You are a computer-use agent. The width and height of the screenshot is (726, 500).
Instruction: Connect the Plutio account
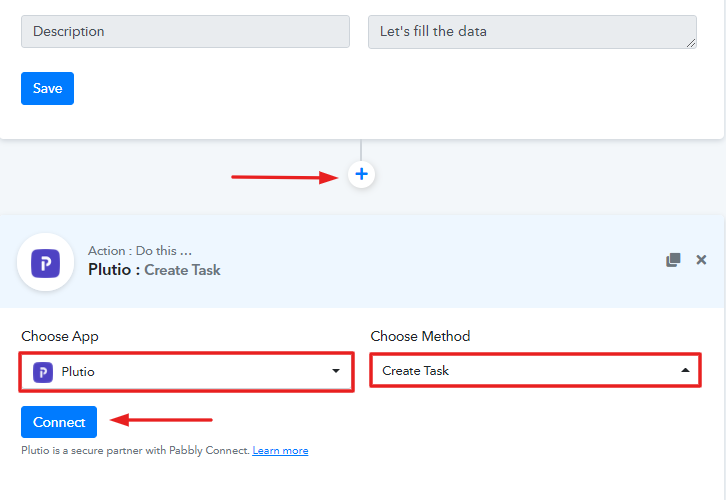59,422
